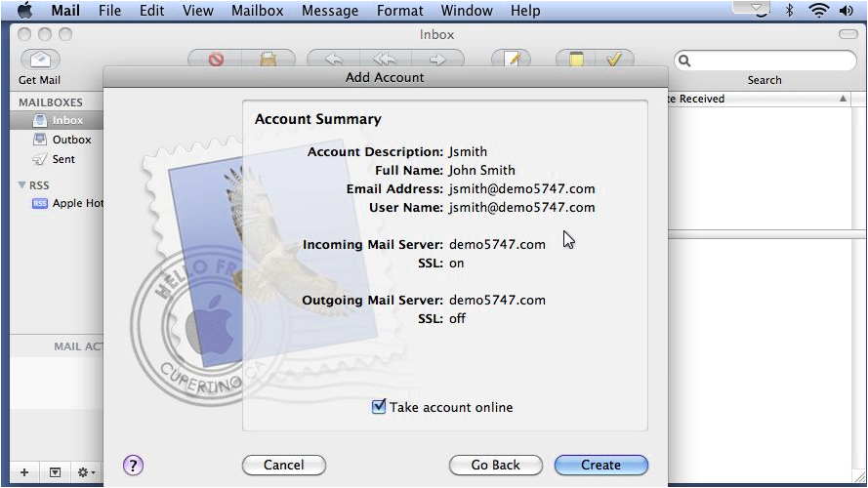Click the add mailbox plus button
Screen dimensions: 868x488
click(x=24, y=472)
